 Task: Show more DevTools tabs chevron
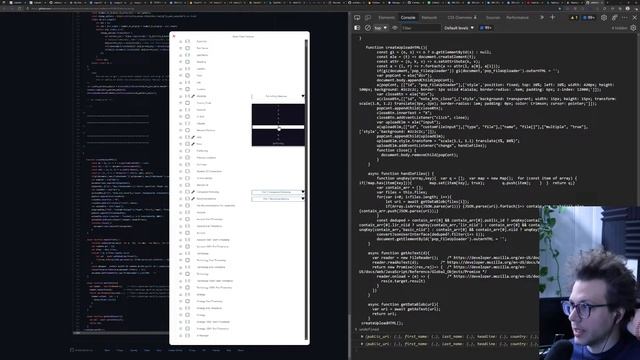pos(542,18)
